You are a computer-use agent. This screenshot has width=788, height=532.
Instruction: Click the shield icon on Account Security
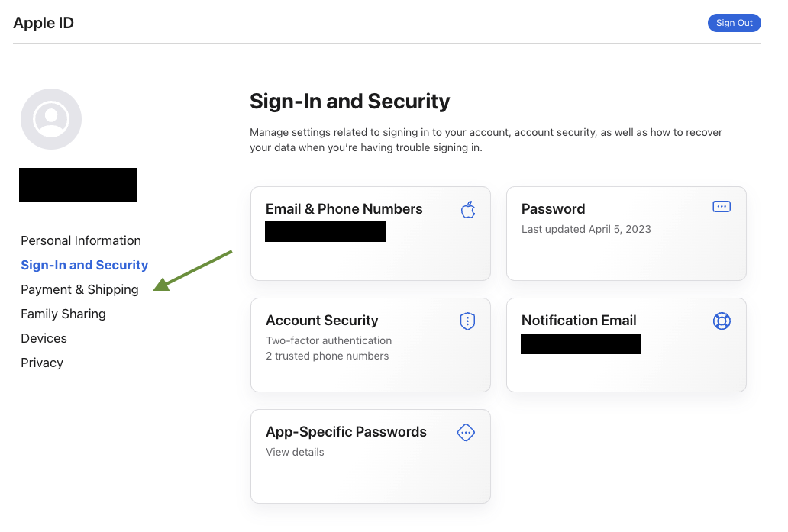pyautogui.click(x=467, y=321)
